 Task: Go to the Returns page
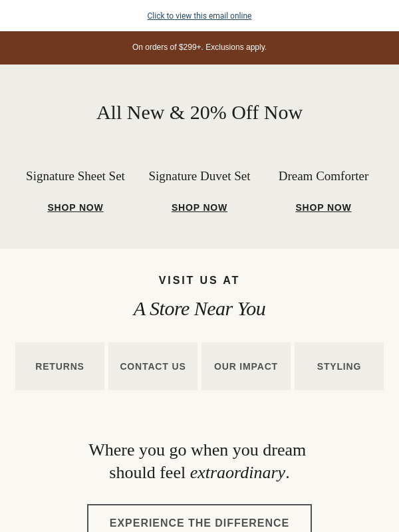click(60, 366)
